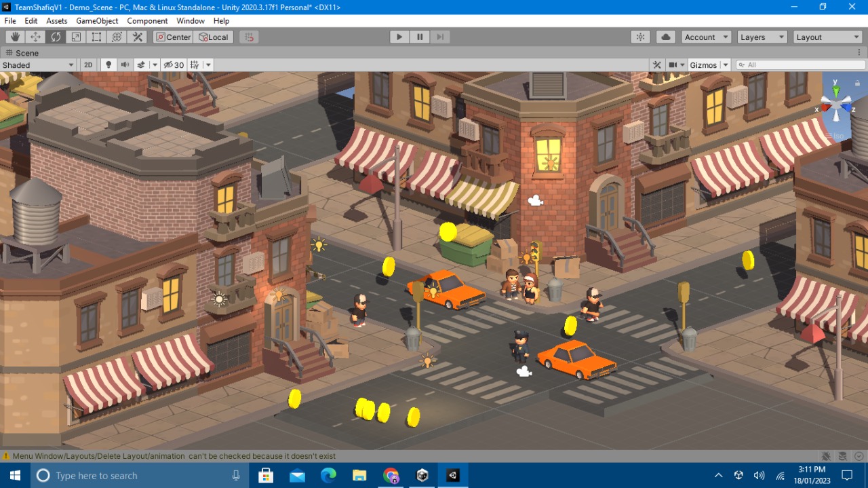The width and height of the screenshot is (868, 488).
Task: Open scene view tools settings icon
Action: pyautogui.click(x=656, y=65)
